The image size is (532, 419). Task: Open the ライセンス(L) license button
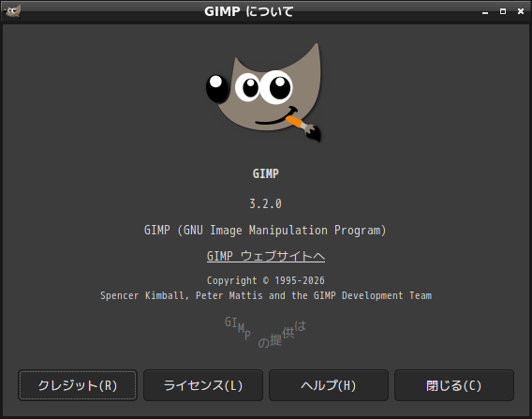coord(203,385)
